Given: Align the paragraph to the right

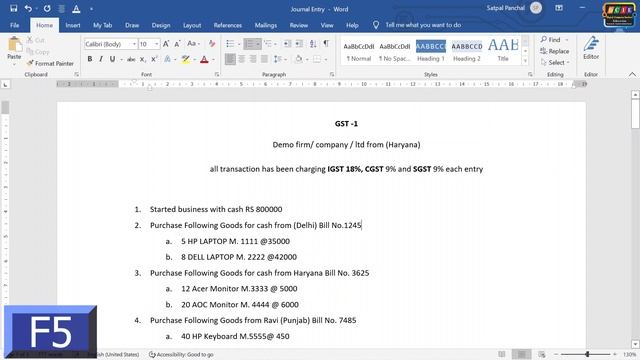Looking at the screenshot, I should tap(253, 60).
